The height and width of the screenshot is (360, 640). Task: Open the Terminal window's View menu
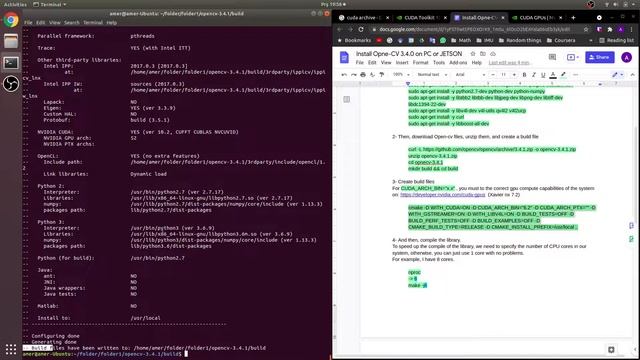tap(54, 23)
